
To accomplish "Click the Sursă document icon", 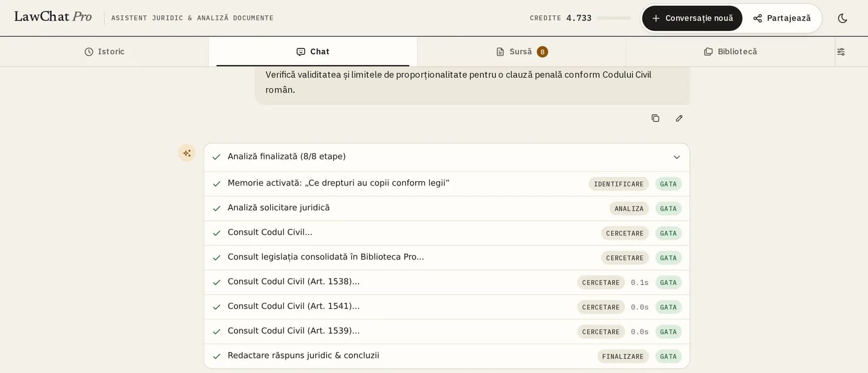I will tap(500, 52).
